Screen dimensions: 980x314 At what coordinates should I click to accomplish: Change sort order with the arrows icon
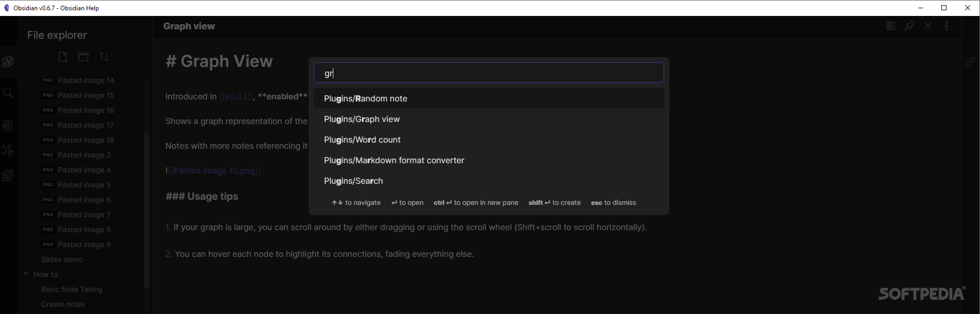(104, 57)
